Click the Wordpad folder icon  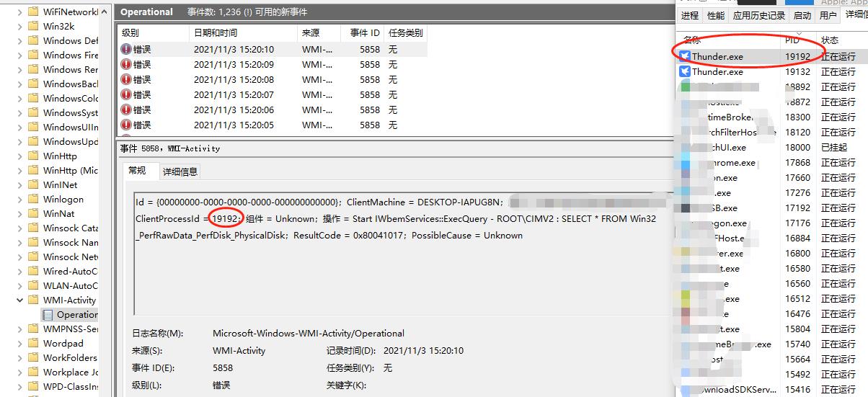click(x=33, y=344)
